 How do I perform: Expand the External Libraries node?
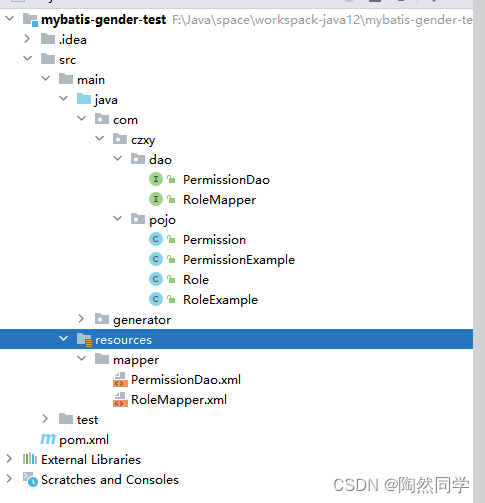(9, 459)
